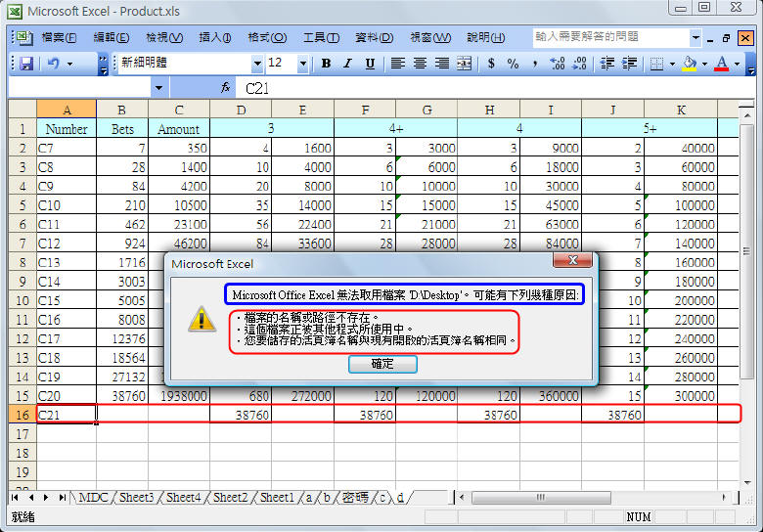Expand the Name Box dropdown
This screenshot has height=532, width=763.
159,87
